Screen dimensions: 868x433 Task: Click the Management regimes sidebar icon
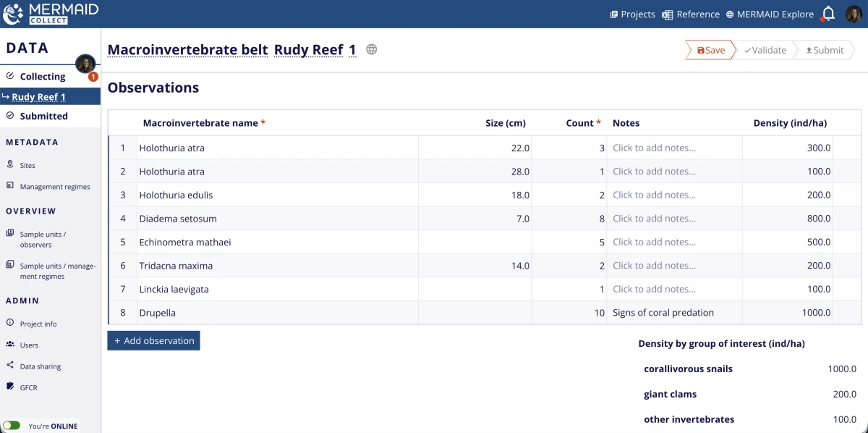pos(10,185)
